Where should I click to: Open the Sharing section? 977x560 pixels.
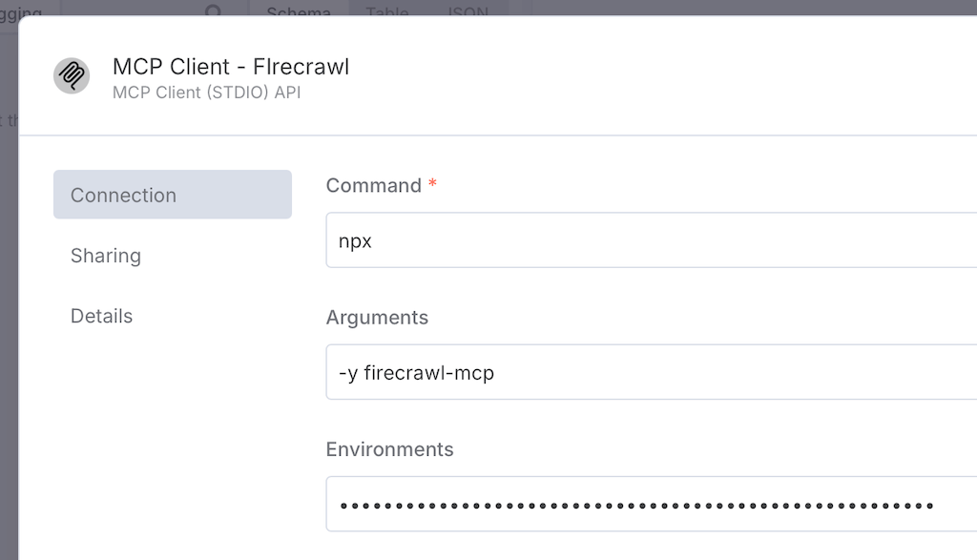(x=105, y=256)
